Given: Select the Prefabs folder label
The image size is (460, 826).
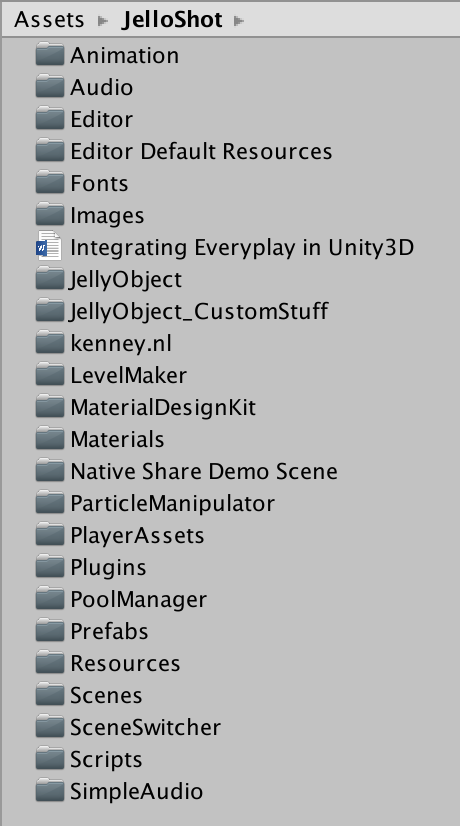Looking at the screenshot, I should (109, 632).
